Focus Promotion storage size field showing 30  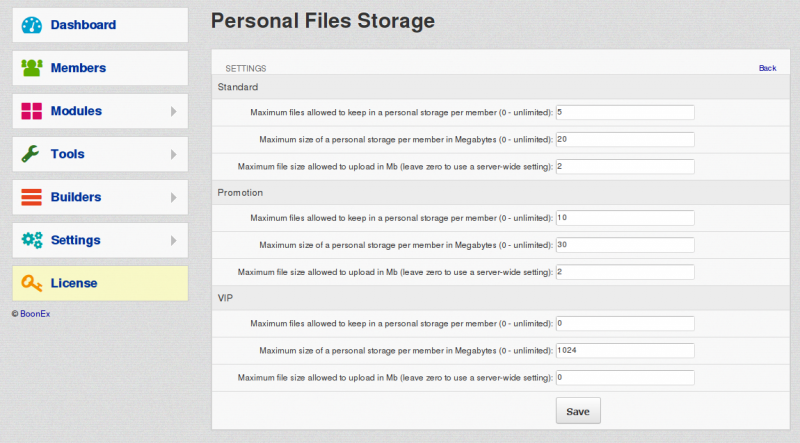point(625,245)
